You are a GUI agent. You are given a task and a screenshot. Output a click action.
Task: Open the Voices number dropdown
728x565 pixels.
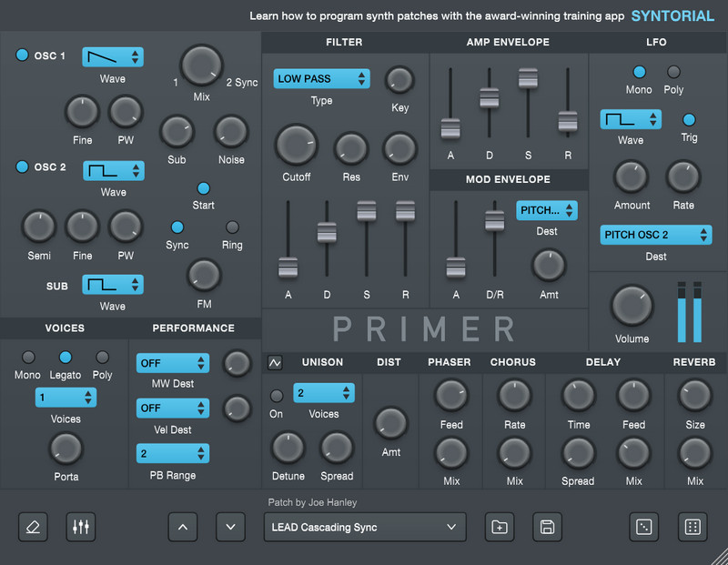[x=66, y=398]
